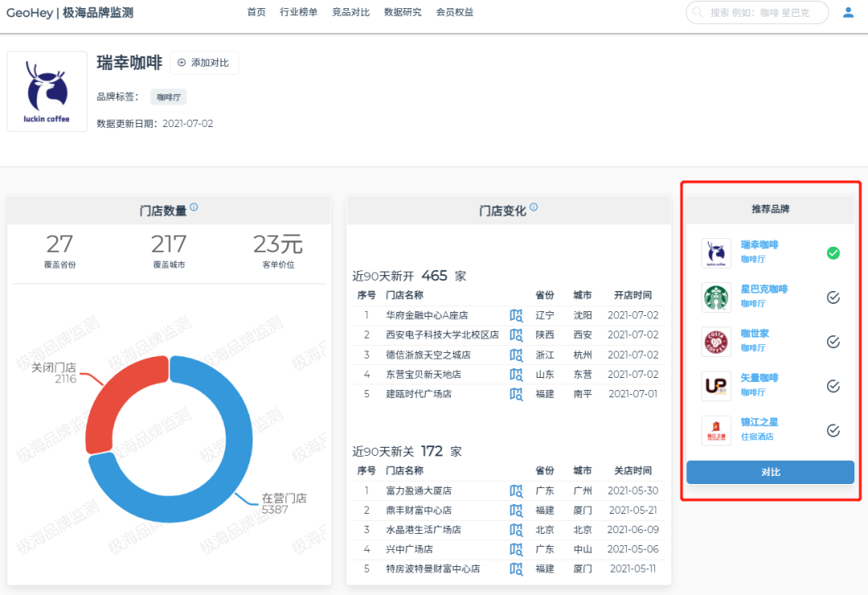The image size is (868, 595).
Task: Open map icon for 特房波特曼财富中心店
Action: (516, 569)
